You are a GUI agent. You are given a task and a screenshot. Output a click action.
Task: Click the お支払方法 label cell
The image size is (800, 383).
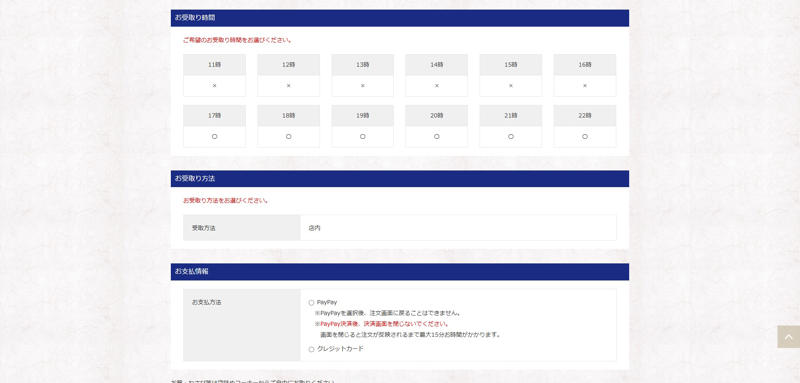tap(242, 325)
